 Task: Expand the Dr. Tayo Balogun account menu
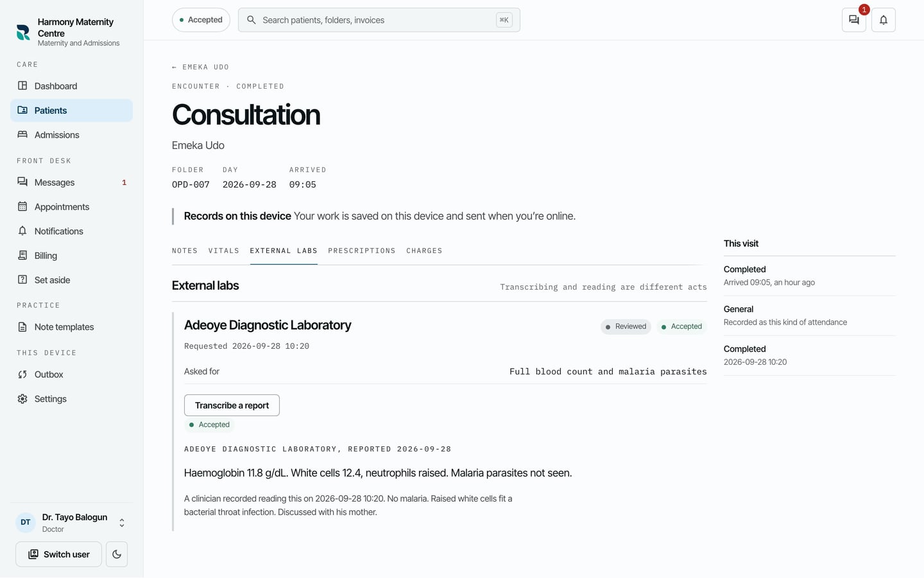click(x=122, y=523)
